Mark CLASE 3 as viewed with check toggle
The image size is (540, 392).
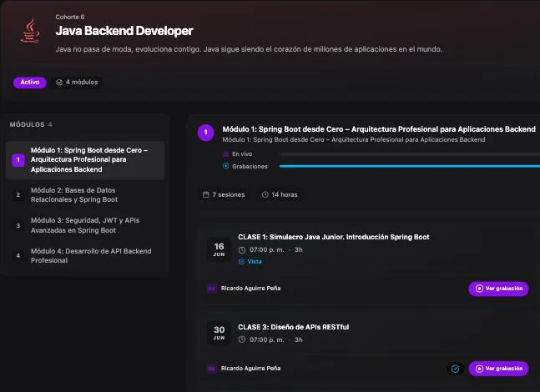(x=455, y=369)
